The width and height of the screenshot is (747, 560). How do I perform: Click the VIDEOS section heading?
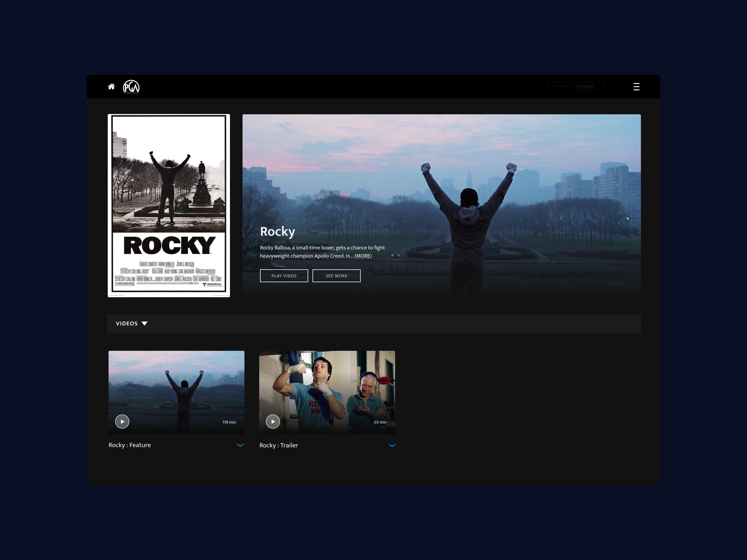[x=127, y=323]
